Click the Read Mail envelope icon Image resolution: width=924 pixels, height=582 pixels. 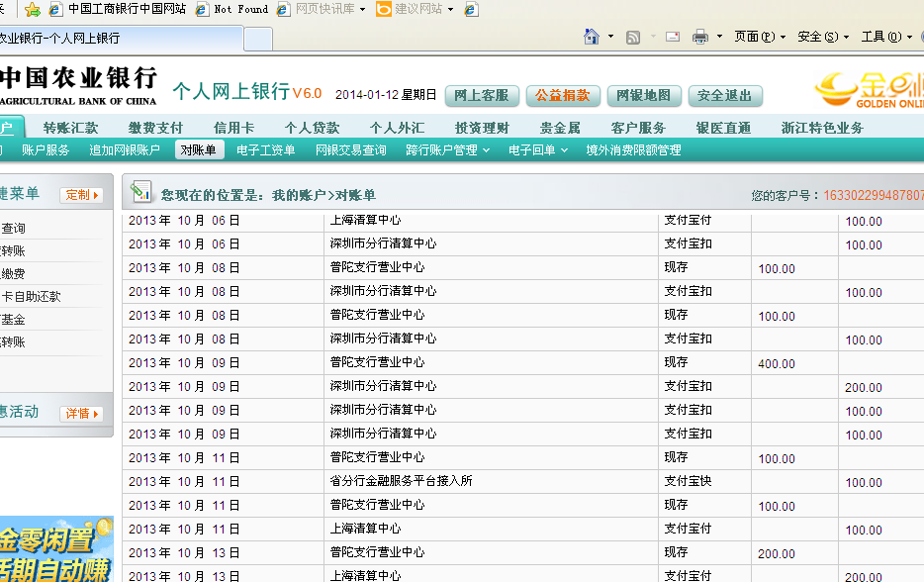(673, 37)
